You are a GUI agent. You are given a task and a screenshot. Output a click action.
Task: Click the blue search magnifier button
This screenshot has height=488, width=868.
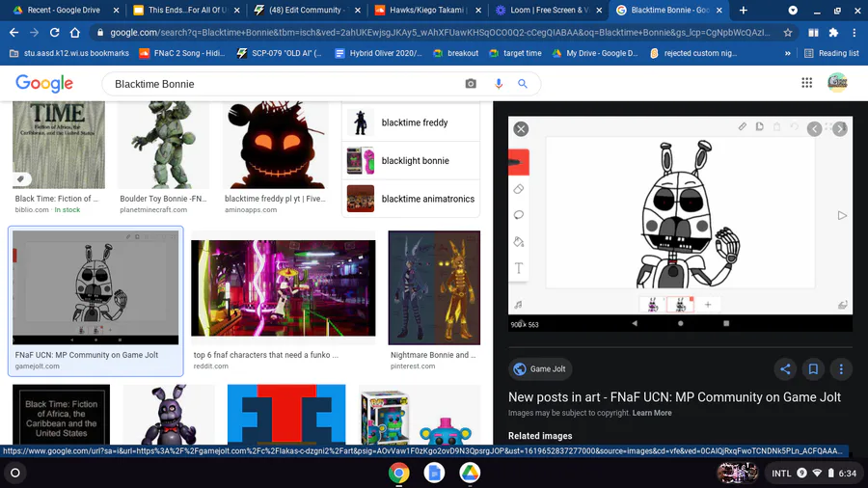522,84
